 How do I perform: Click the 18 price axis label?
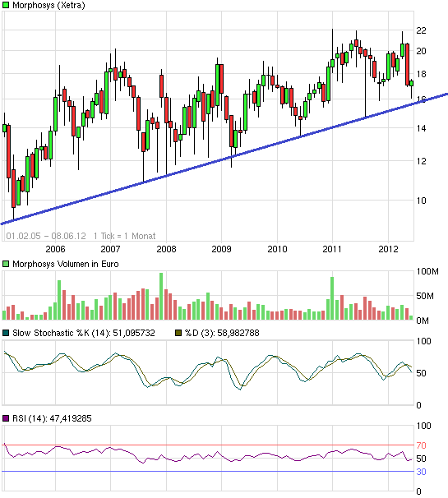click(421, 74)
